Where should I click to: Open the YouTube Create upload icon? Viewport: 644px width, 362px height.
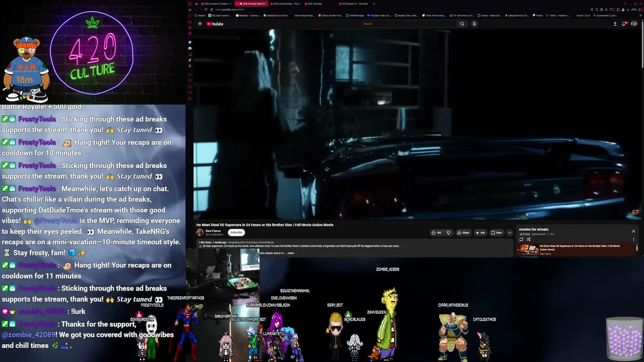point(615,24)
